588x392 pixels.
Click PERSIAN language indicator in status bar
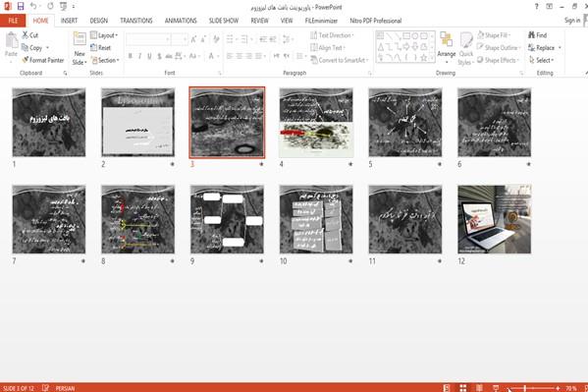(x=65, y=388)
